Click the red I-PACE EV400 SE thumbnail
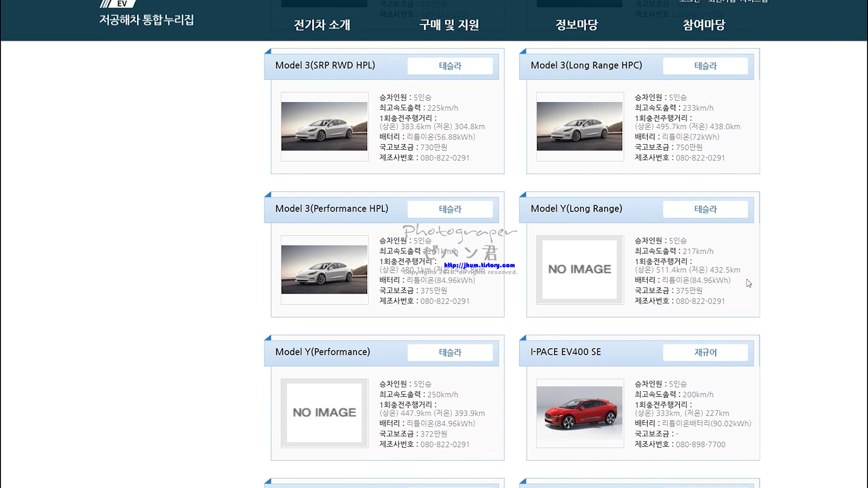Viewport: 868px width, 488px height. tap(579, 413)
